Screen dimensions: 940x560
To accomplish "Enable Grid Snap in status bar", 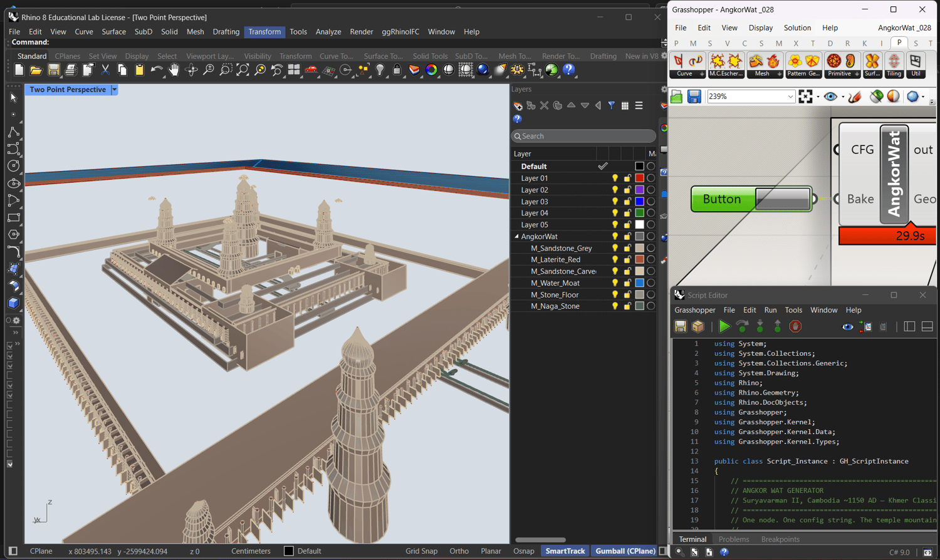I will [421, 551].
